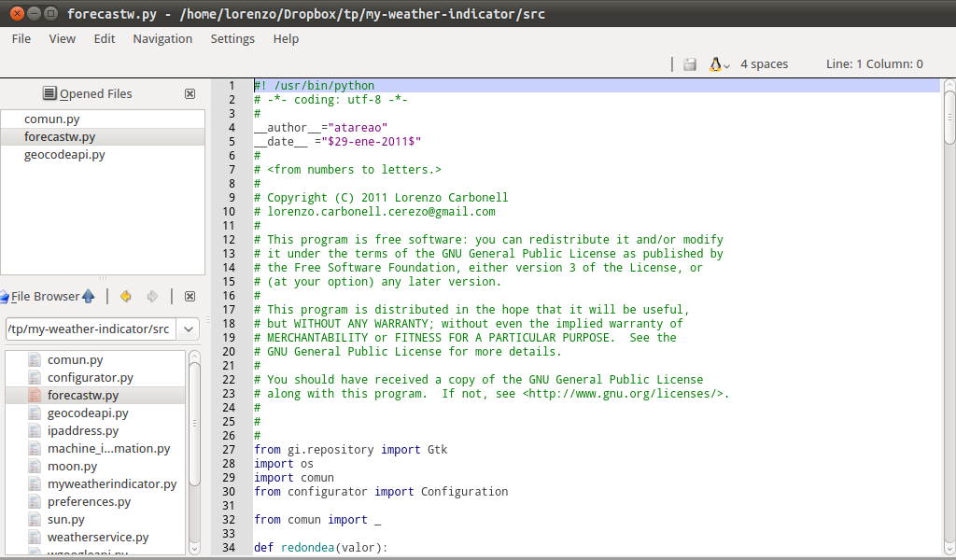This screenshot has height=560, width=956.
Task: Click the email lorenzo.carbonell.cerezo@gmail.com comment
Action: (381, 212)
